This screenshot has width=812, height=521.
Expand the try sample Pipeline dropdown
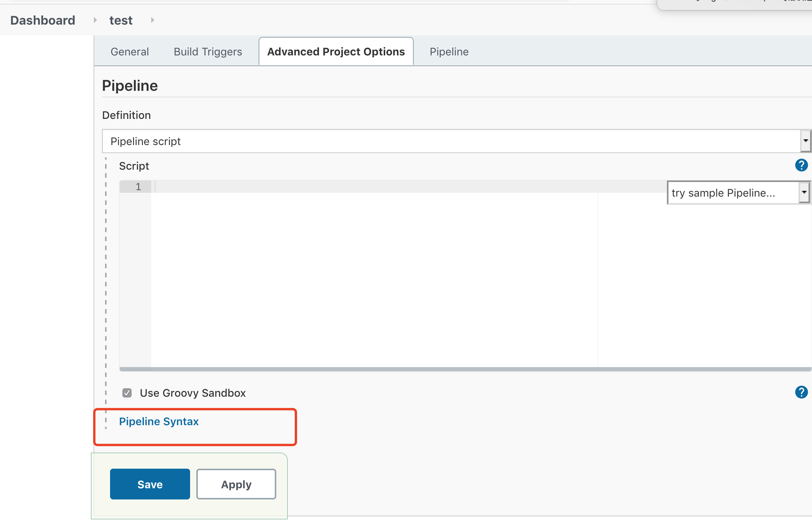737,193
